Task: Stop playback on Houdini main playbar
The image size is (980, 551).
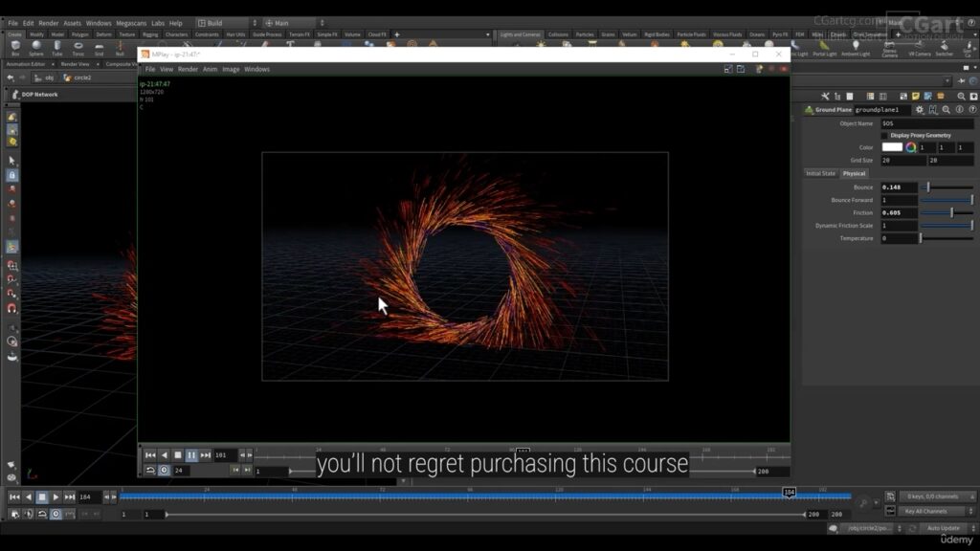Action: point(42,497)
